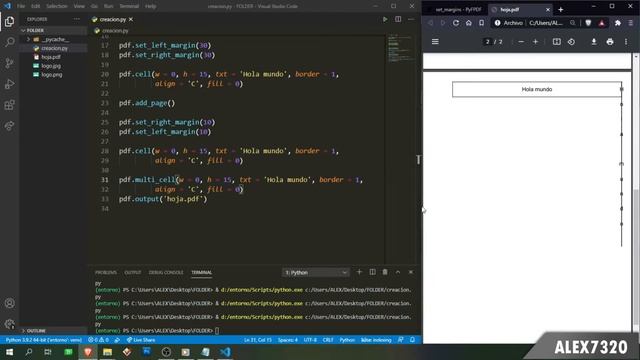Click the browser address bar

pos(535,23)
